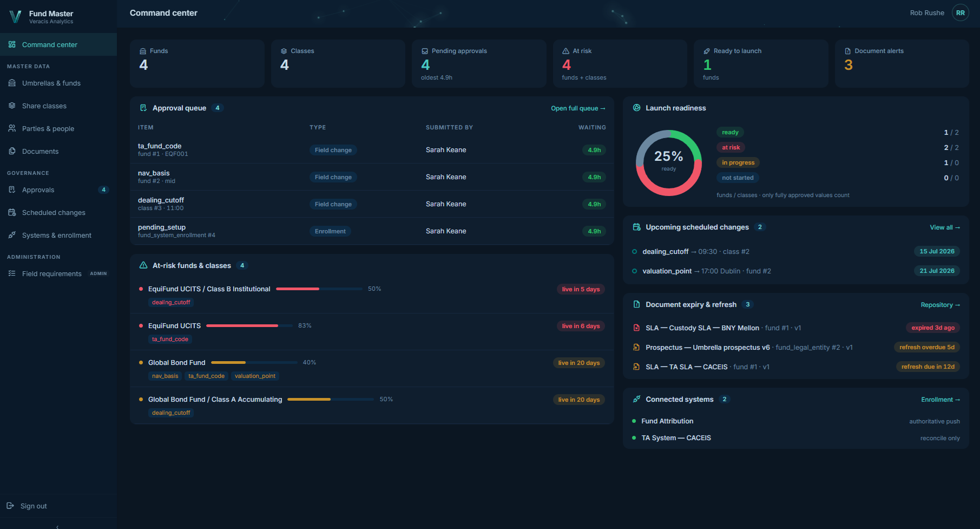Screen dimensions: 980x529
Task: Click the live in 6 days badge
Action: click(581, 326)
